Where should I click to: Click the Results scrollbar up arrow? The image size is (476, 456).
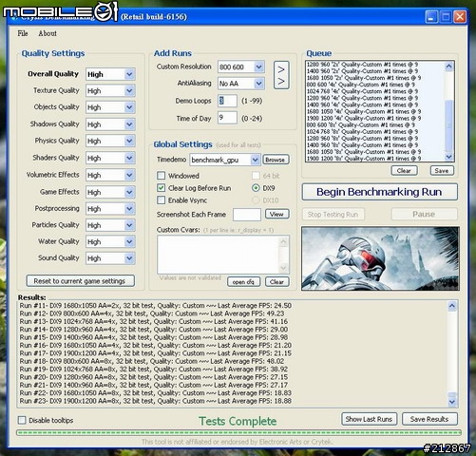click(452, 306)
